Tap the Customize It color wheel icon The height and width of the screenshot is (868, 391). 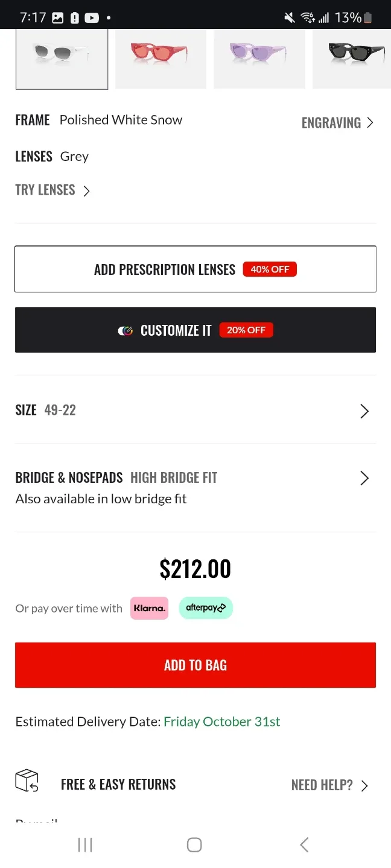(126, 330)
